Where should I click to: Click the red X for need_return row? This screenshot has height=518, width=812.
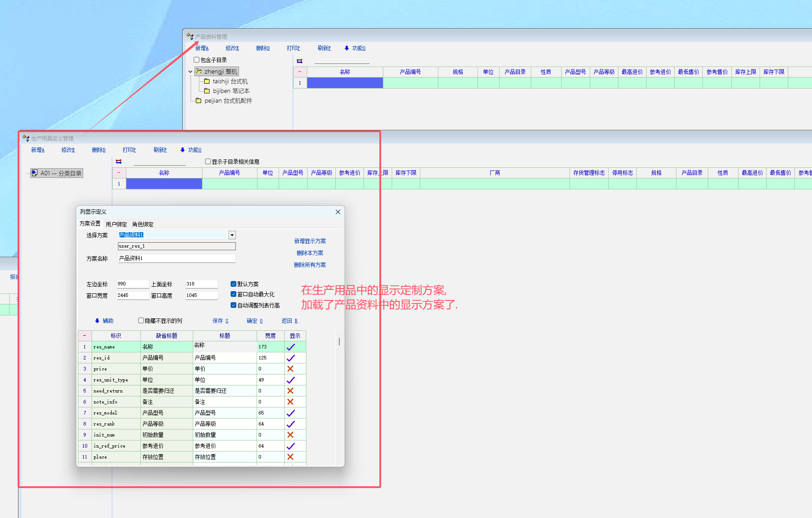pyautogui.click(x=290, y=391)
